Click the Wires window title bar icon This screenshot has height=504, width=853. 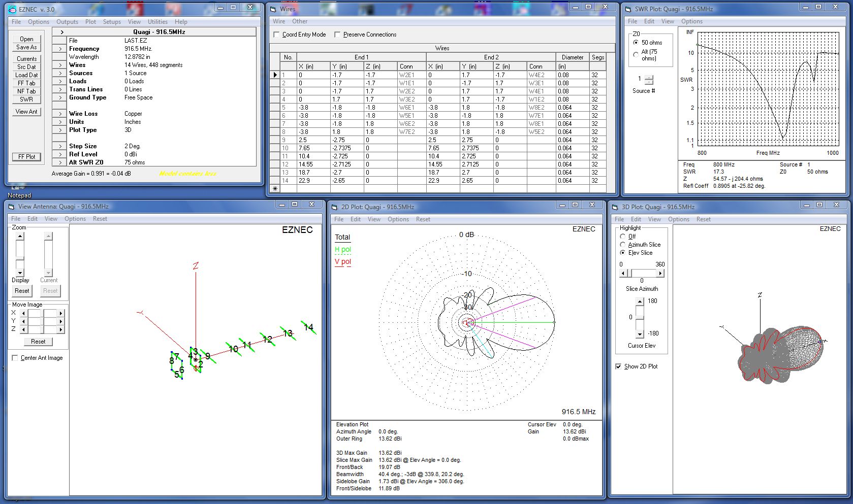[273, 9]
